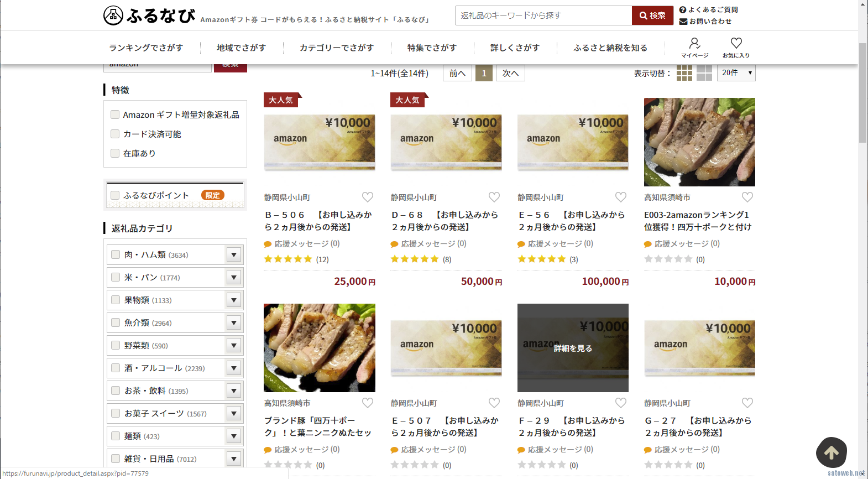Expand the お菓子 スイーツ category arrow

pos(234,413)
